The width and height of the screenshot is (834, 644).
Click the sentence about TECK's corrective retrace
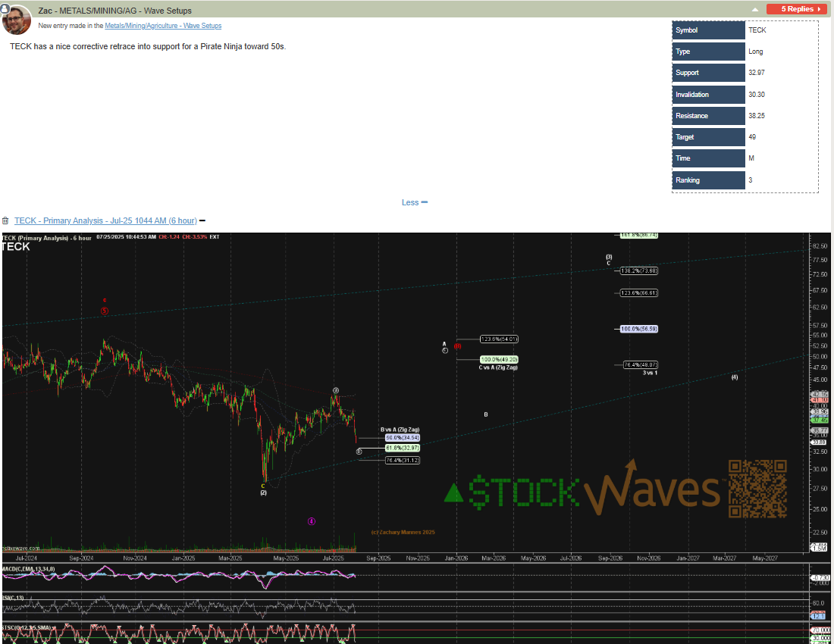[x=148, y=46]
